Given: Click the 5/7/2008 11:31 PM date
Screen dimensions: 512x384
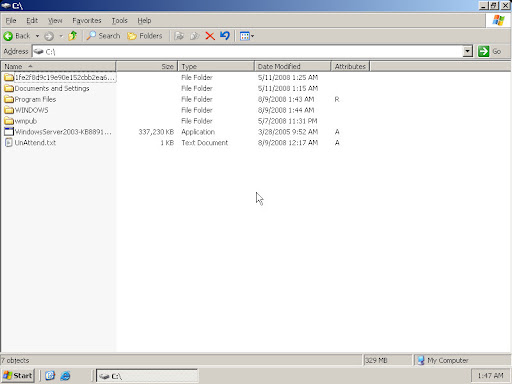Looking at the screenshot, I should [288, 121].
